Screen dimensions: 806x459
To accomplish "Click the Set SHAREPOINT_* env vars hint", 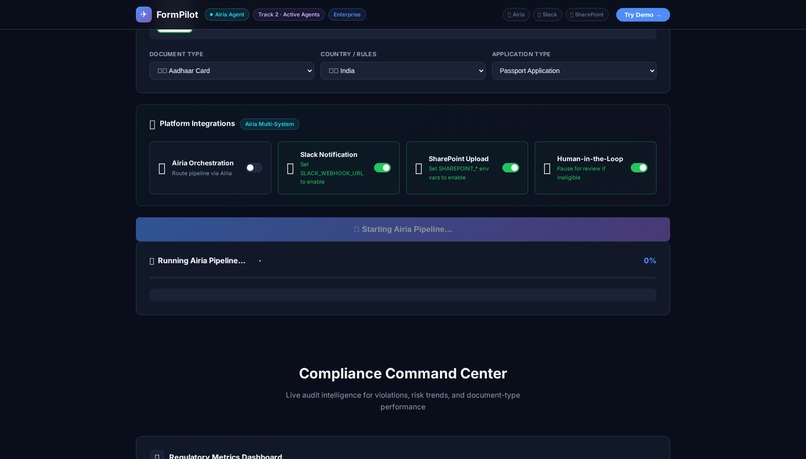I will (459, 173).
